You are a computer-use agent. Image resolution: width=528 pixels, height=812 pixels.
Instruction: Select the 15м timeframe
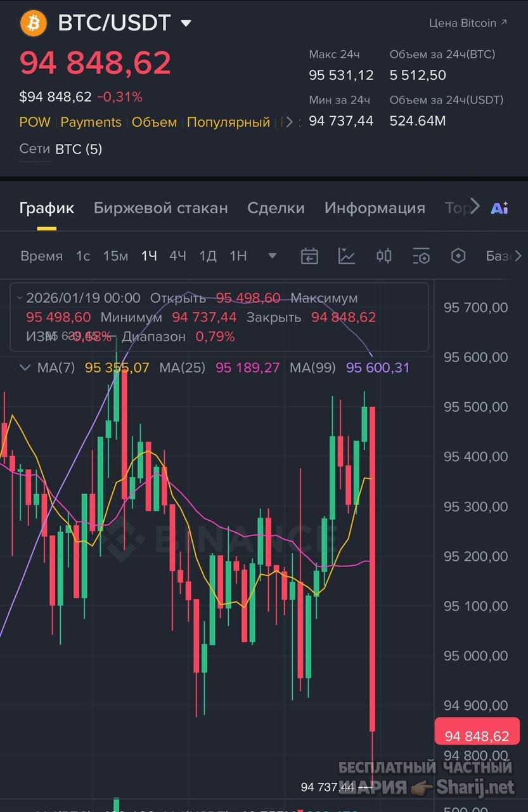click(115, 256)
